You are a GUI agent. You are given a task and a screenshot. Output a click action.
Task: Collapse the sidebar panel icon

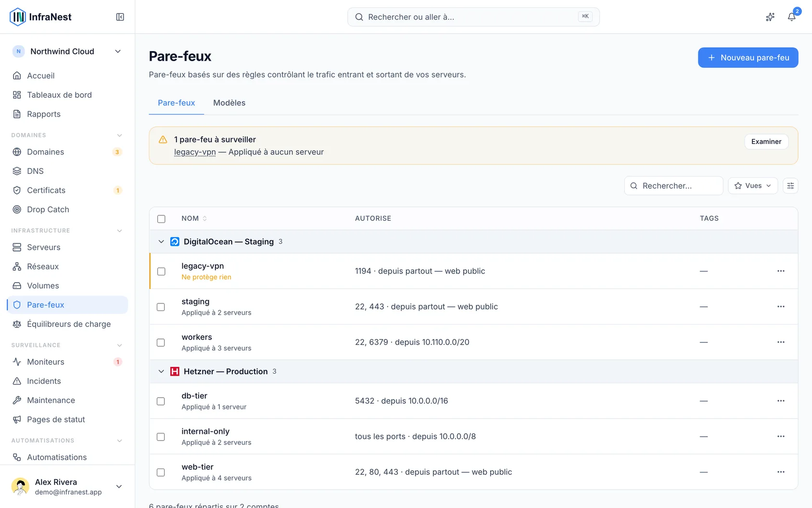pos(120,17)
